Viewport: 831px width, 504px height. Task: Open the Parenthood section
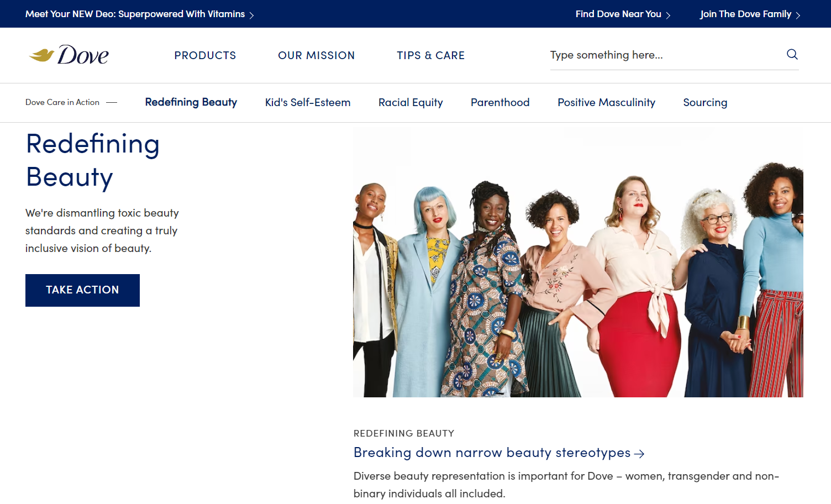[500, 102]
